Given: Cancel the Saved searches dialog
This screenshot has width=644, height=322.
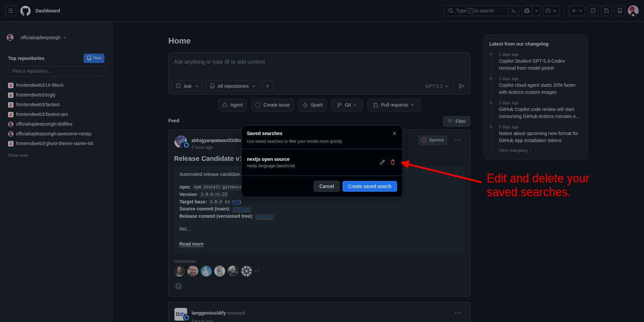Looking at the screenshot, I should click(x=327, y=186).
